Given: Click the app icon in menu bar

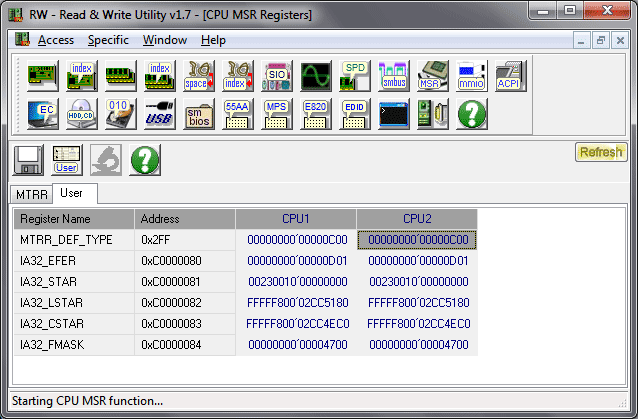Looking at the screenshot, I should tap(22, 39).
